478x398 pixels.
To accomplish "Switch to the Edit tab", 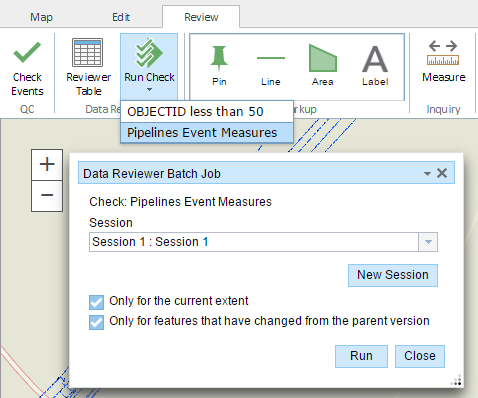I will (121, 17).
